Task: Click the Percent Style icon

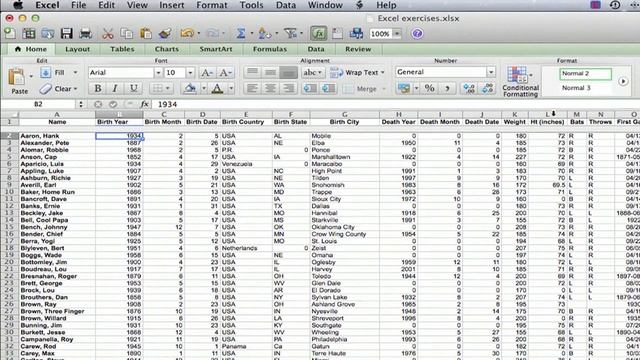Action: (x=429, y=88)
